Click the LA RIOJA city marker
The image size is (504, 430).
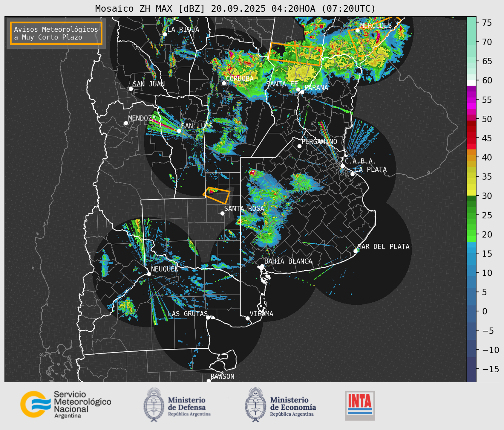(165, 34)
